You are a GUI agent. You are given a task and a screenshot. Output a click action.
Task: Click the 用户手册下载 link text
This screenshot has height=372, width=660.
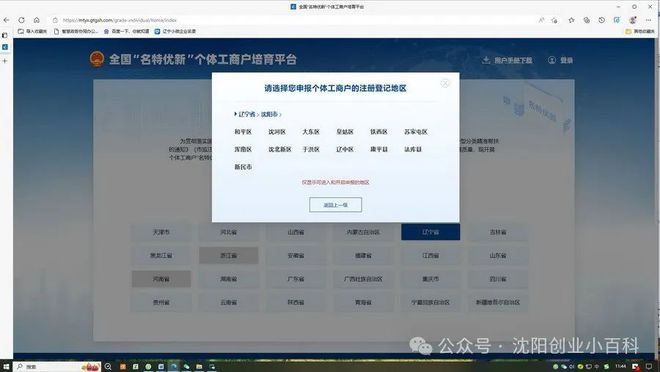[x=513, y=60]
